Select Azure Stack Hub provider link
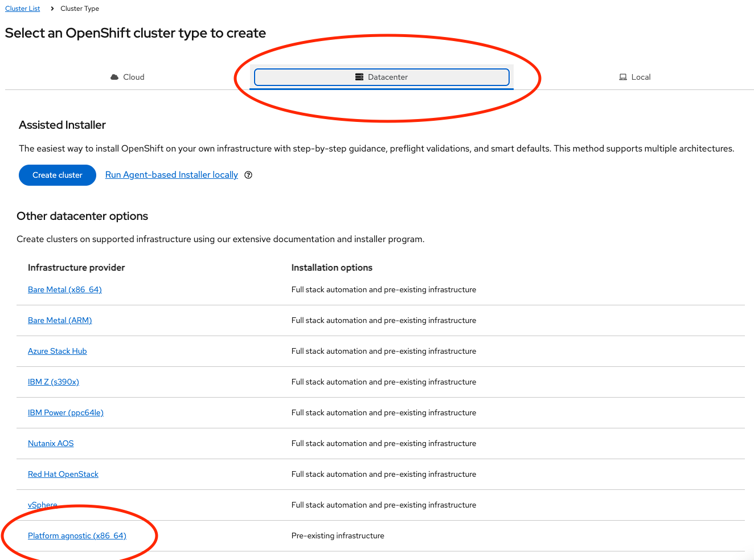754x560 pixels. [58, 351]
